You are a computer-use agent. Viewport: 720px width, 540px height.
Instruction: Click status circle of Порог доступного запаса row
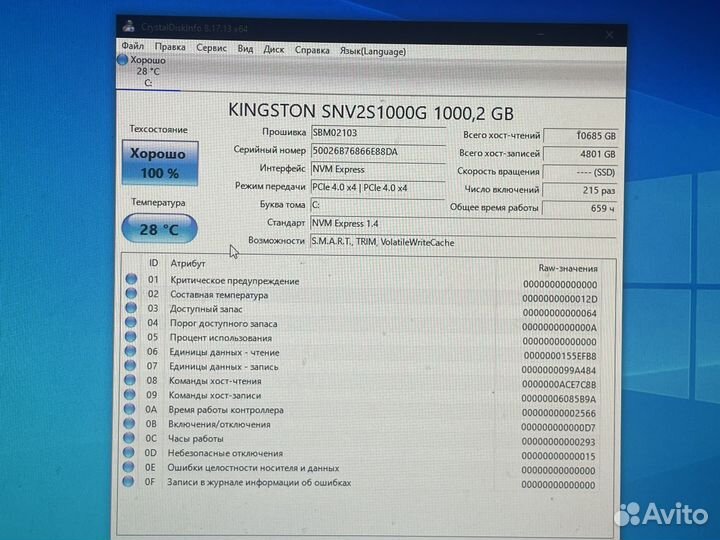[x=131, y=322]
